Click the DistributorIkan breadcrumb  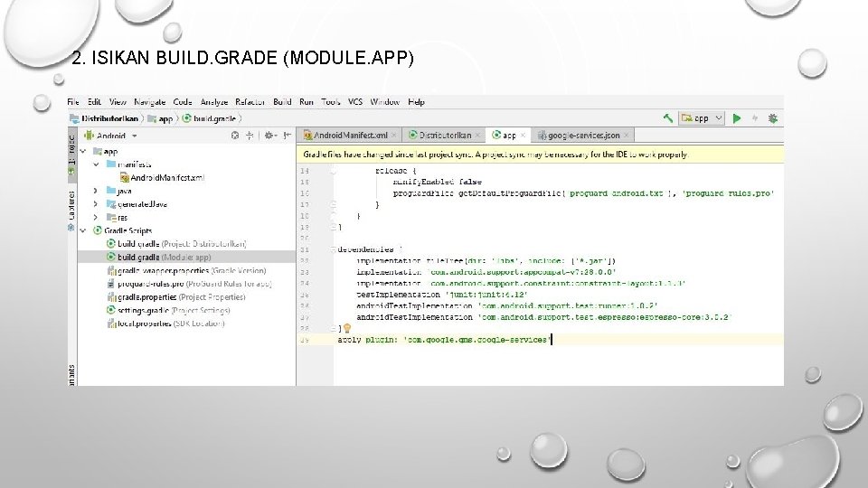tap(104, 118)
